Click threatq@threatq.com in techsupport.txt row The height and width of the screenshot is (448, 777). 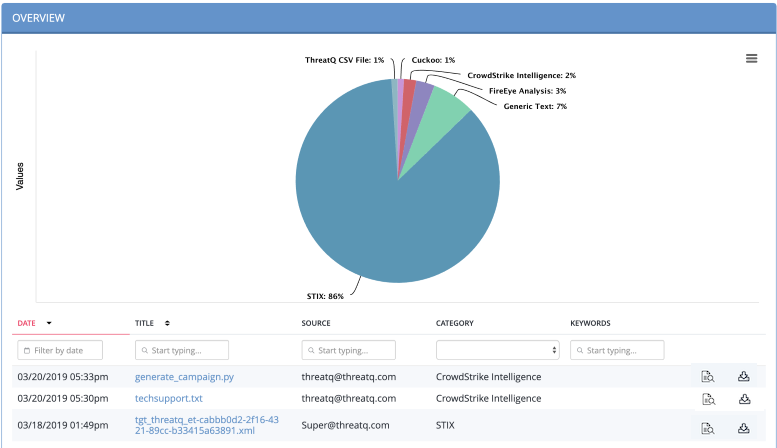click(349, 398)
